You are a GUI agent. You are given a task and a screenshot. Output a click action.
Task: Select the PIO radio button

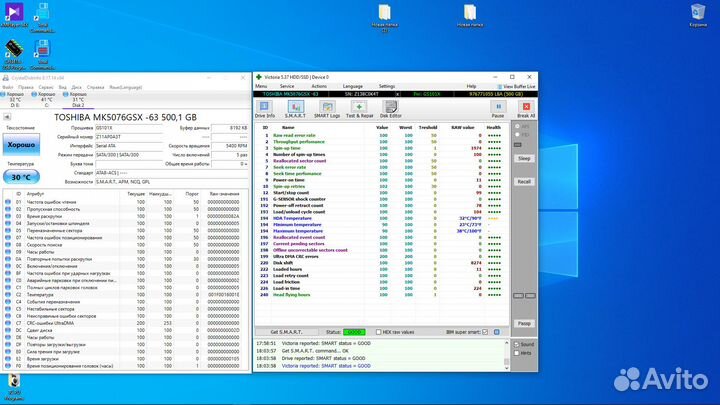click(518, 135)
